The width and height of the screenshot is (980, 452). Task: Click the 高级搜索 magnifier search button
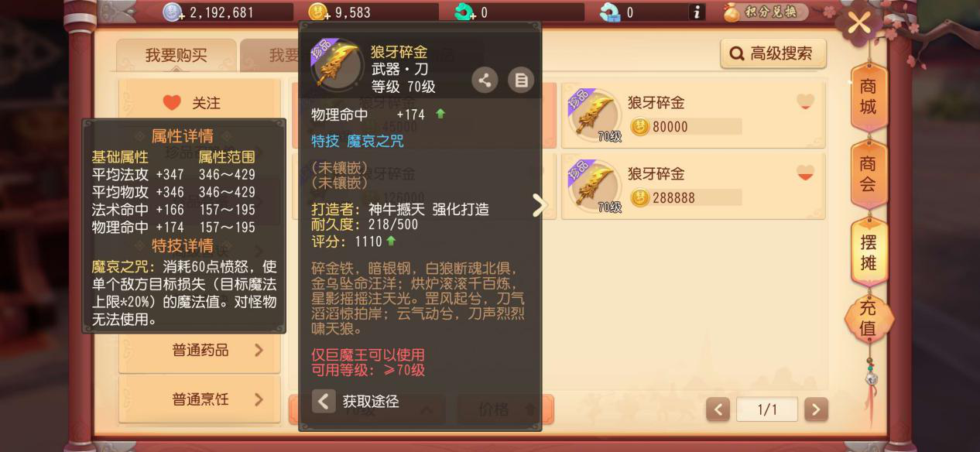click(x=773, y=53)
